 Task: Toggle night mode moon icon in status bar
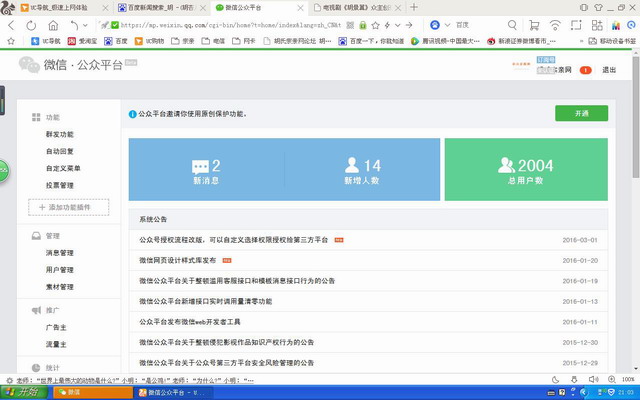[x=555, y=380]
